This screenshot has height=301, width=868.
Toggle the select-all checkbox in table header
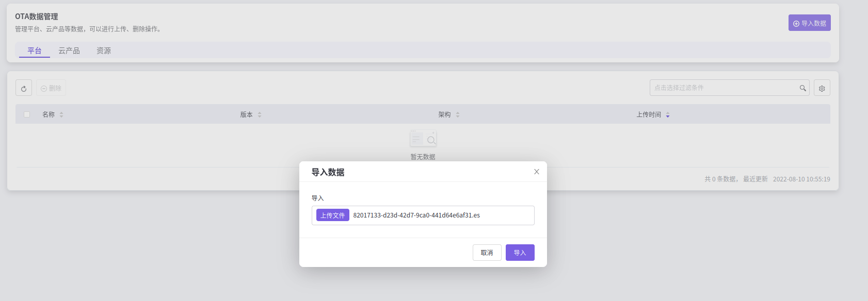27,114
